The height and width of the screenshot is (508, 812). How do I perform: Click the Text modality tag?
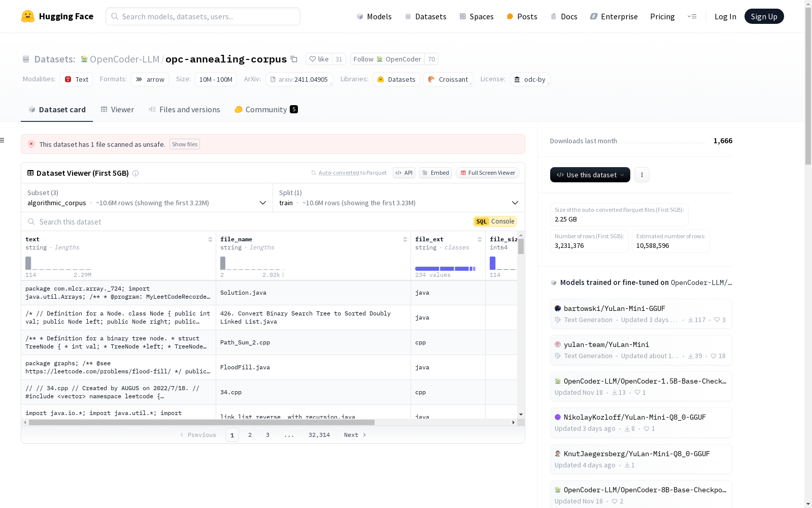coord(77,79)
